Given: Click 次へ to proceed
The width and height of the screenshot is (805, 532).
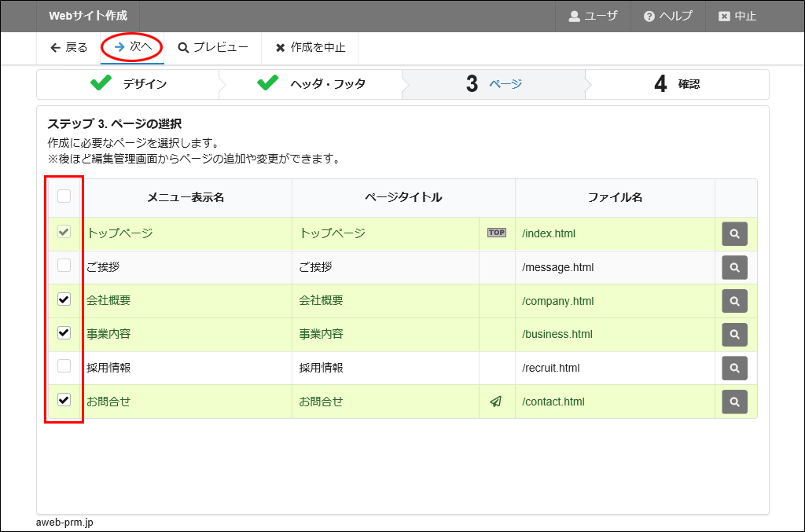Looking at the screenshot, I should coord(133,47).
